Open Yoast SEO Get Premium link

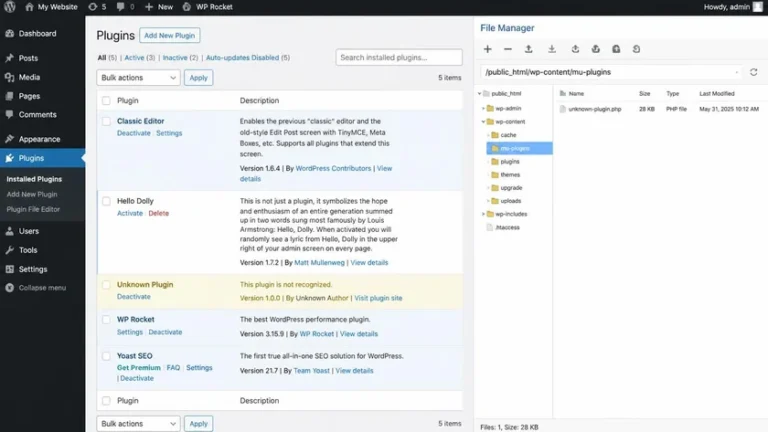point(139,368)
